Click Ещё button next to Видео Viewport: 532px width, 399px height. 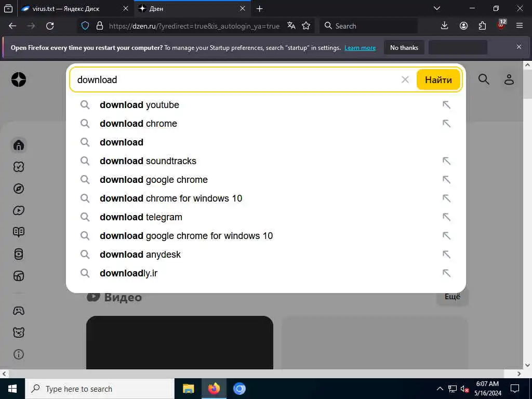[x=453, y=297]
